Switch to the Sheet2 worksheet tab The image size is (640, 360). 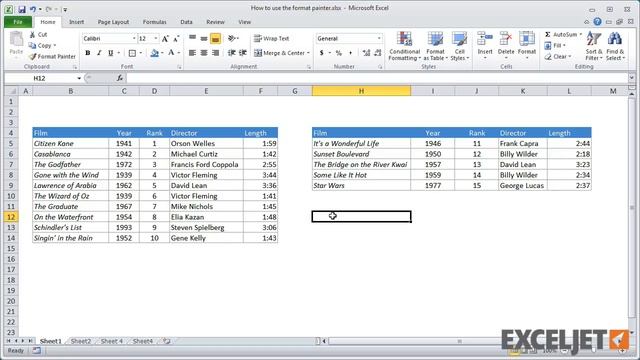tap(81, 341)
